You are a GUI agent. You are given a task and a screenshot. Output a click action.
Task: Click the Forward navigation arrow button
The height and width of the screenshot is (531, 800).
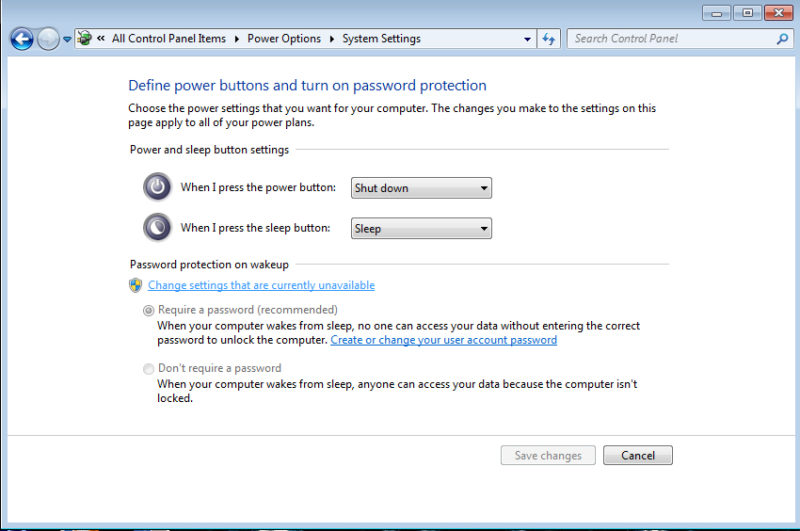[48, 39]
